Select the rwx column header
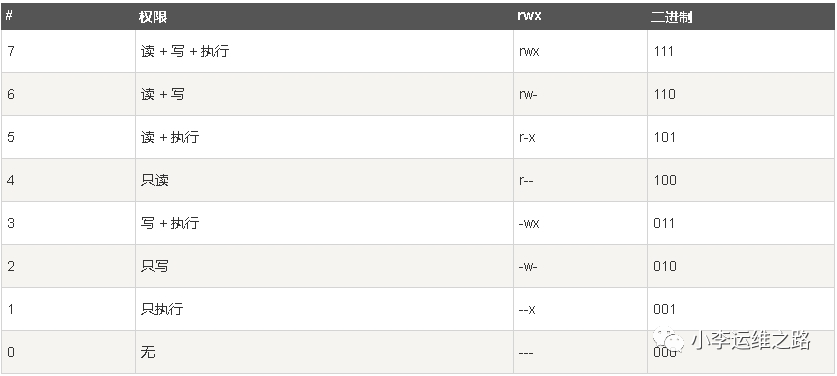The image size is (837, 376). [580, 17]
